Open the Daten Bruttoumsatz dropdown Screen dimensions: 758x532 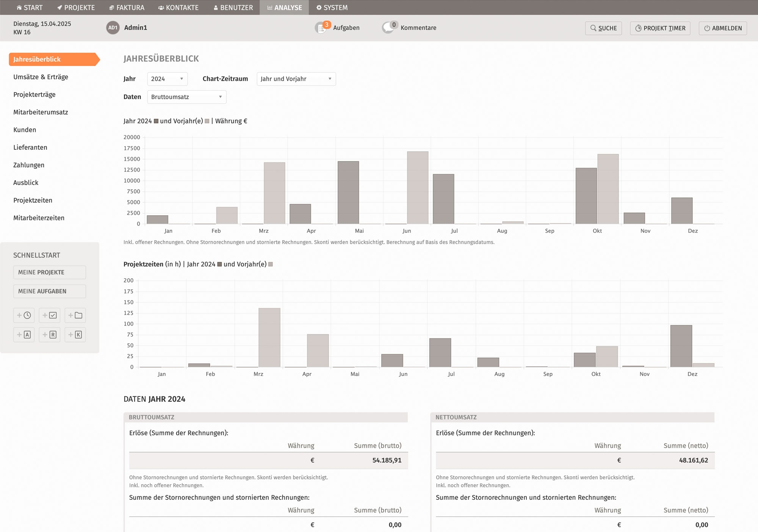(x=186, y=97)
